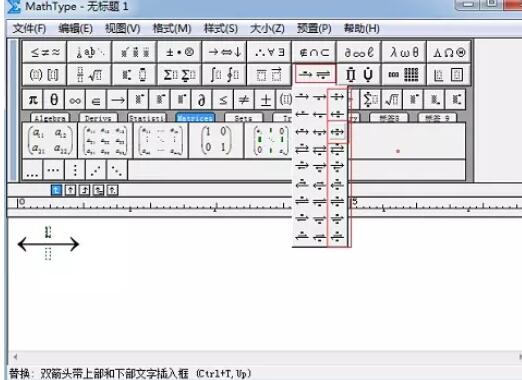Screen dimensions: 522x380
Task: Insert the ∈ symbol from small bar
Action: click(96, 99)
